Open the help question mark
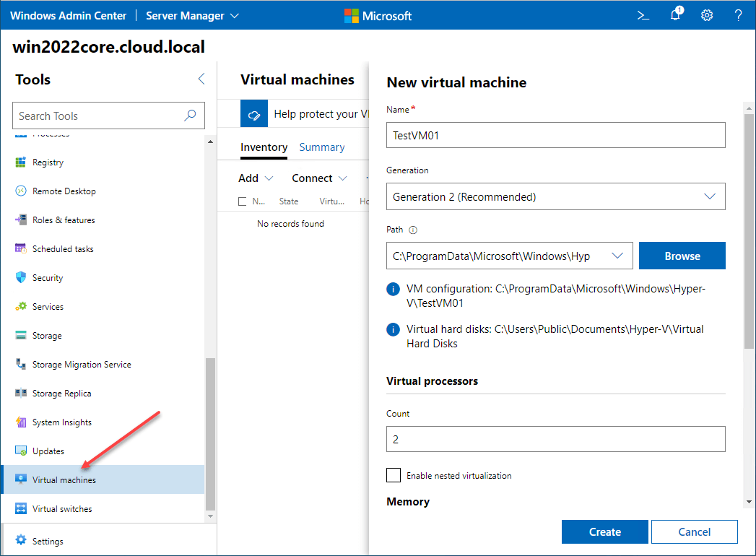 pyautogui.click(x=738, y=15)
